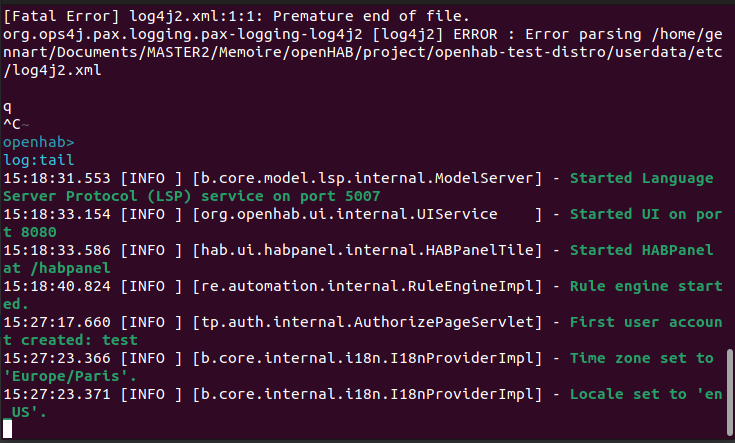Click the ^C interrupt line
735x443 pixels.
pos(12,124)
